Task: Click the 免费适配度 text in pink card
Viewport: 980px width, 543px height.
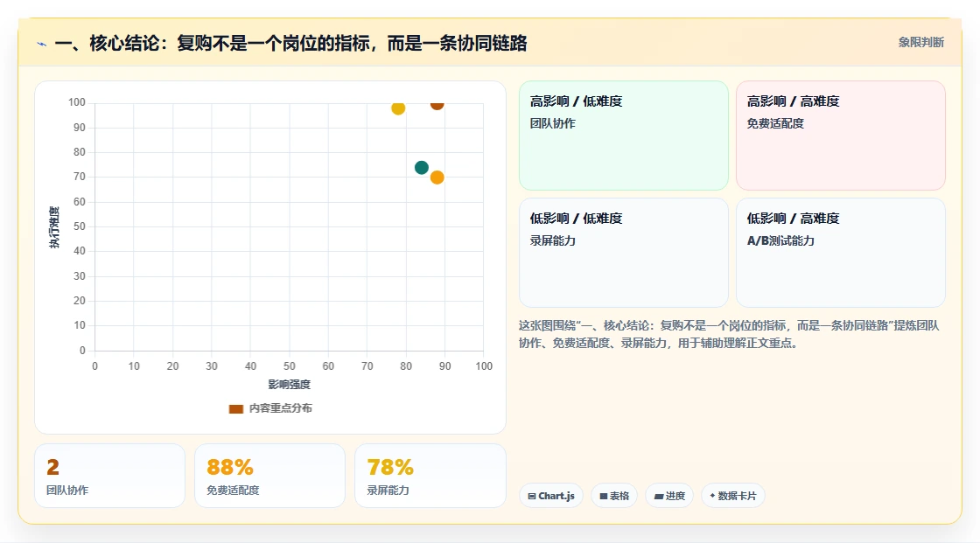Action: coord(775,123)
